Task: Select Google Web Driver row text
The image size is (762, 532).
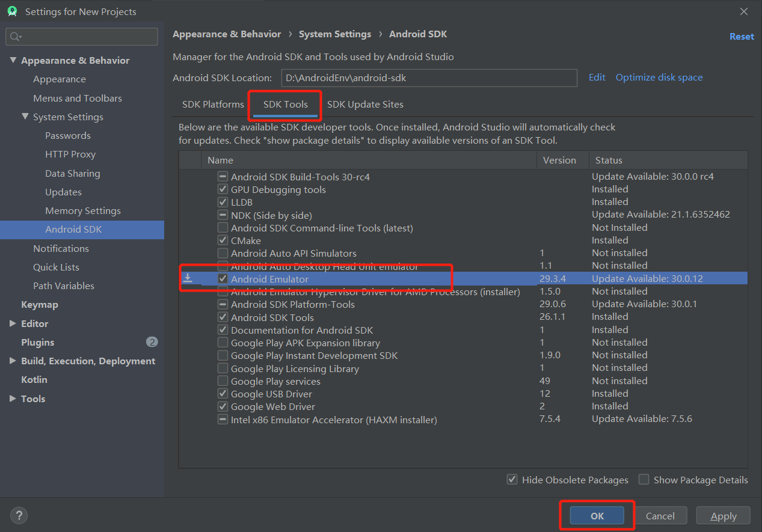Action: 273,407
